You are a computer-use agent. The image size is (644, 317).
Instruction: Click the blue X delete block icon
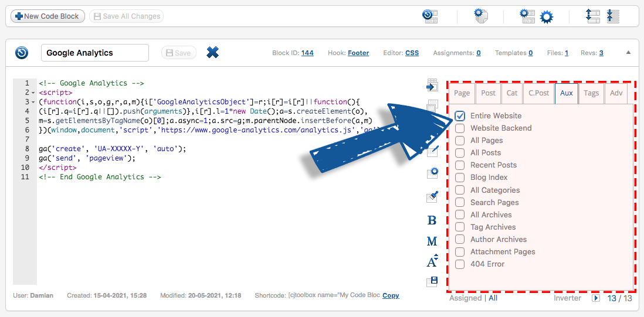point(213,53)
